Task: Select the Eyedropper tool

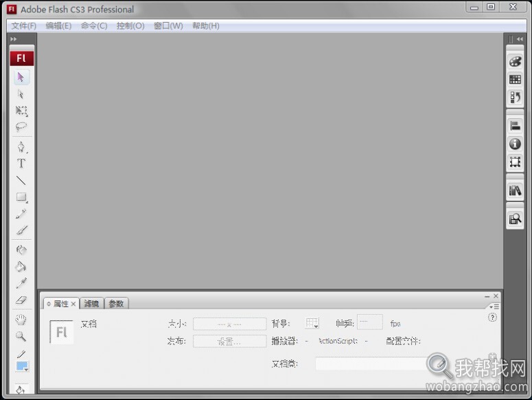Action: click(21, 283)
